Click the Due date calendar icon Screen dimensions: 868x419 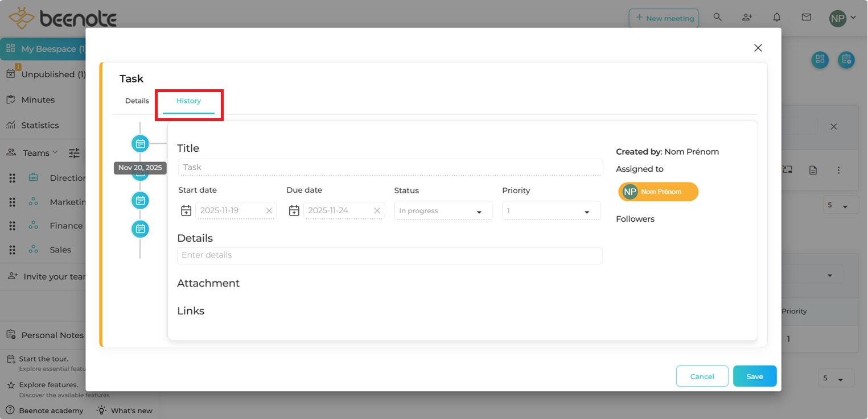(294, 211)
